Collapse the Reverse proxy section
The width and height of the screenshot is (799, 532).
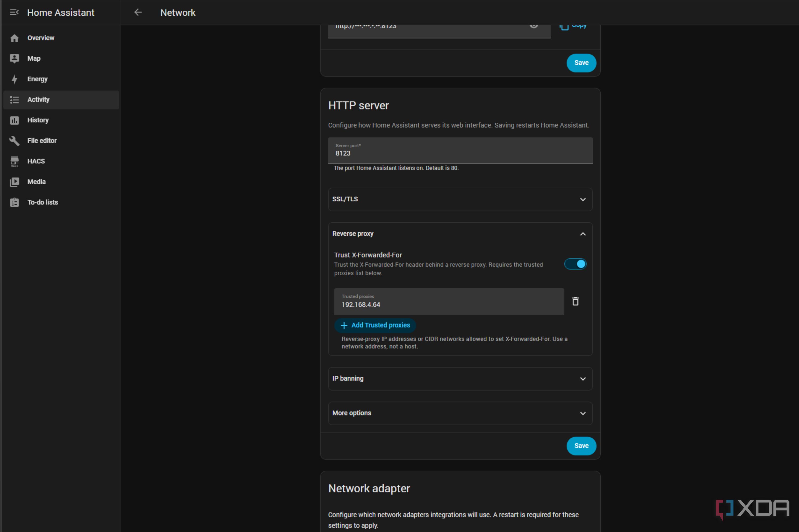[x=460, y=234]
